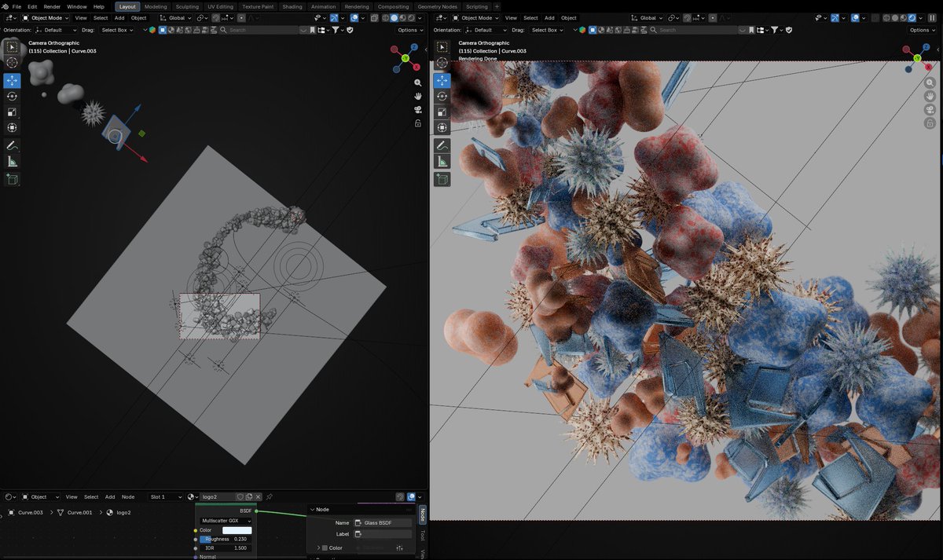The width and height of the screenshot is (943, 560).
Task: Toggle X-ray mode in left viewport
Action: pyautogui.click(x=376, y=17)
